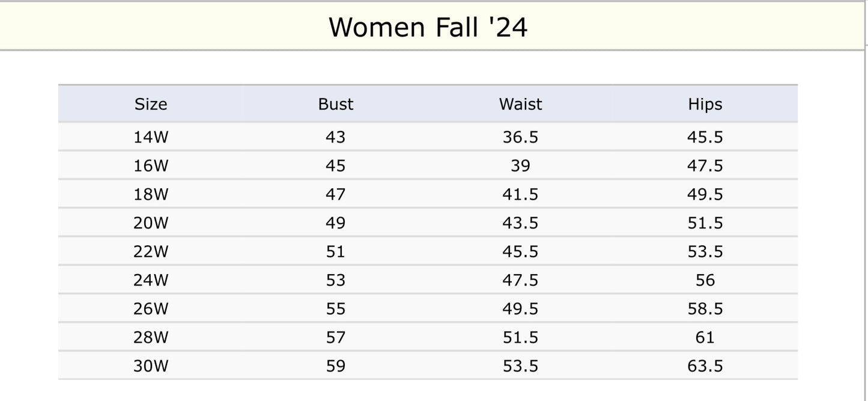
Task: Click bust value 43 for 14W
Action: pos(336,137)
